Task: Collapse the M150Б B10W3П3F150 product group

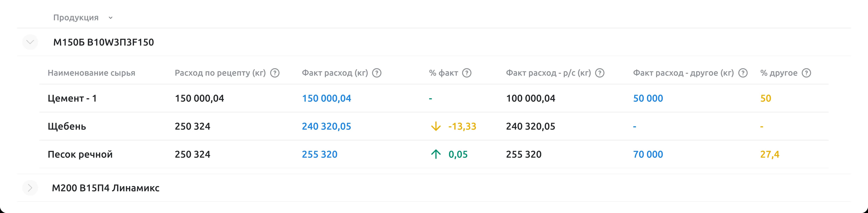Action: point(30,42)
